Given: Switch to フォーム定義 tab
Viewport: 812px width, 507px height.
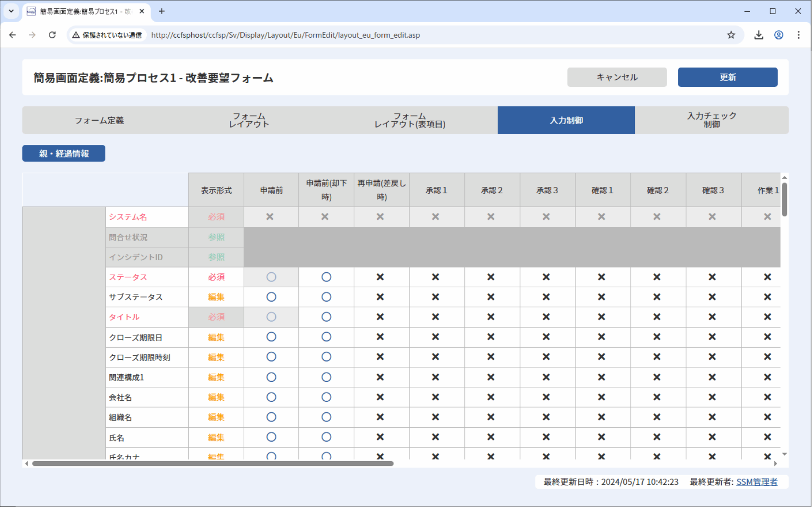Looking at the screenshot, I should 99,120.
